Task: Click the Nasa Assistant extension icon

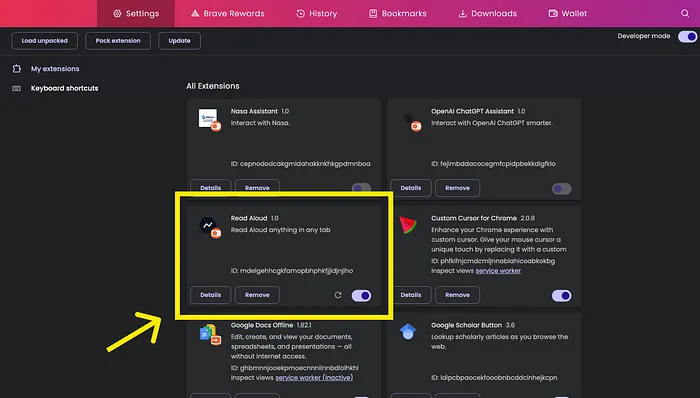Action: click(209, 120)
